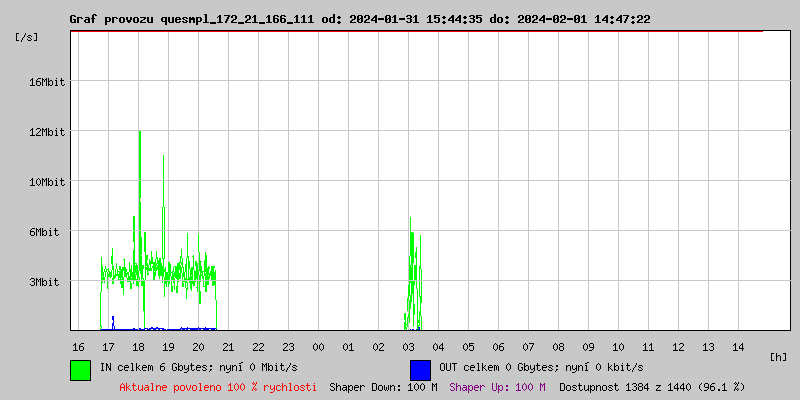Click the hour 03 x-axis marker

coord(408,347)
